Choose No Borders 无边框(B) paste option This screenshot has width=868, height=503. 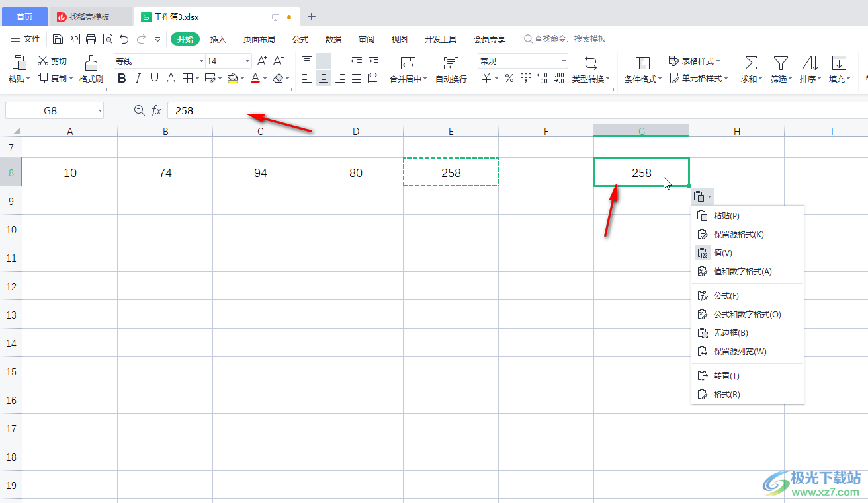pyautogui.click(x=748, y=332)
